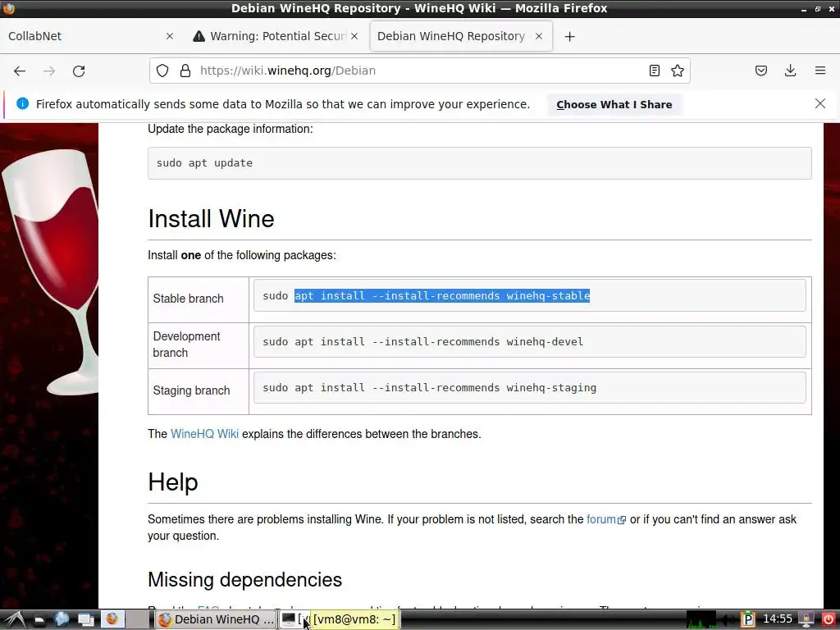The width and height of the screenshot is (840, 630).
Task: Click the Update the package information text
Action: [x=230, y=129]
